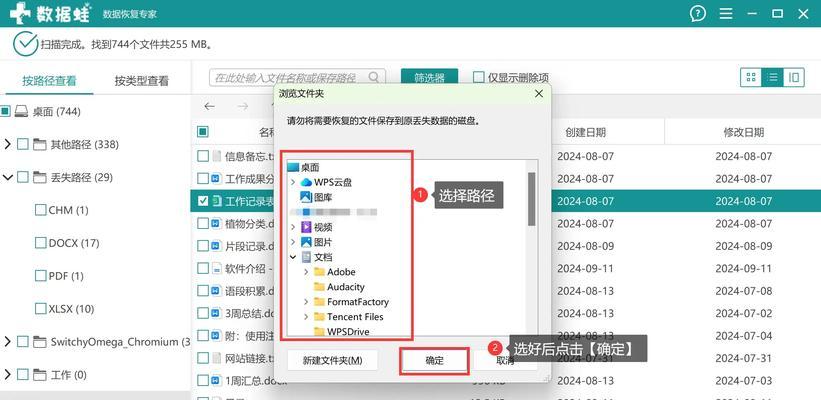Collapse the 丢失路径 tree node
Image resolution: width=821 pixels, height=400 pixels.
7,177
